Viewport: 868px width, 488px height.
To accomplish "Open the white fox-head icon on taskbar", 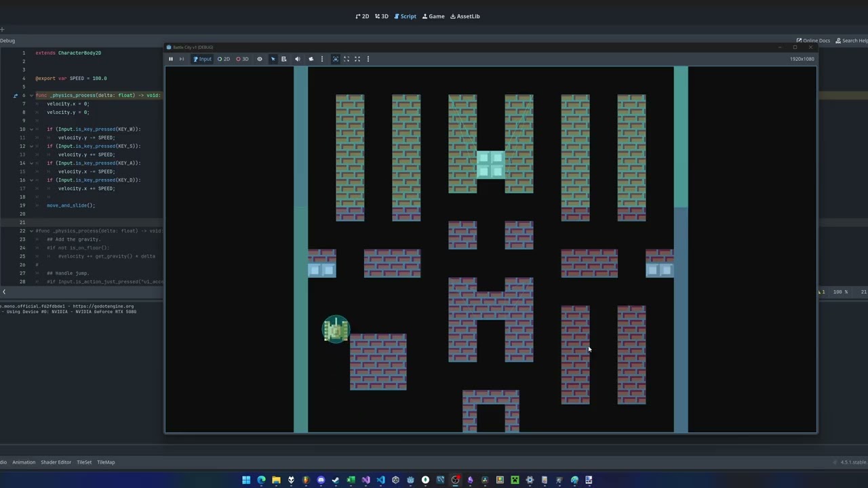I will click(291, 480).
